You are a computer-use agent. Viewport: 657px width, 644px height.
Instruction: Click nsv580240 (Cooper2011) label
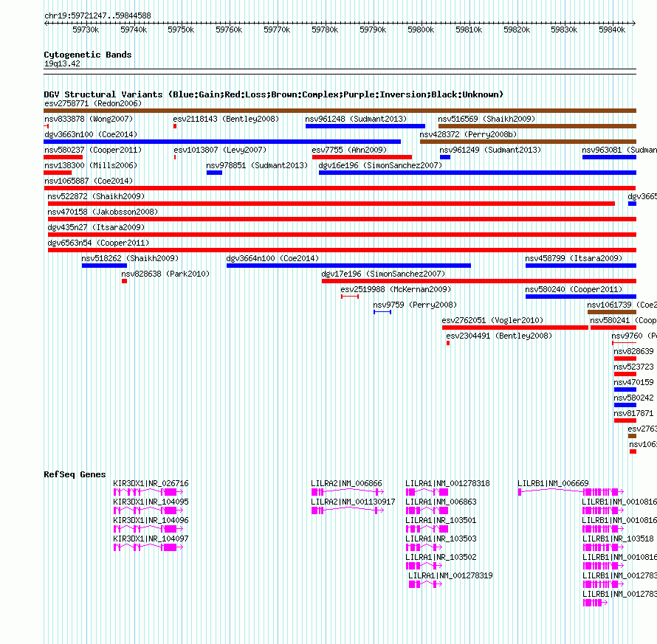(574, 289)
